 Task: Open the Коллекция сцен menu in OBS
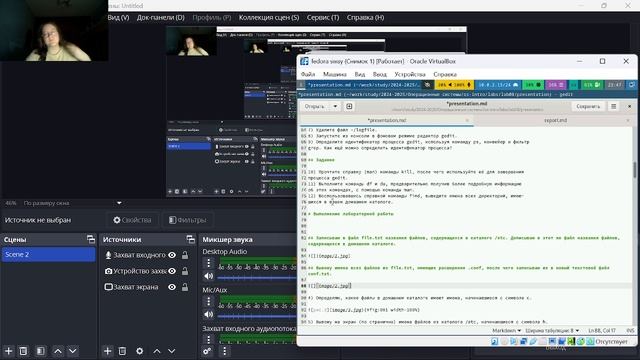pyautogui.click(x=269, y=18)
